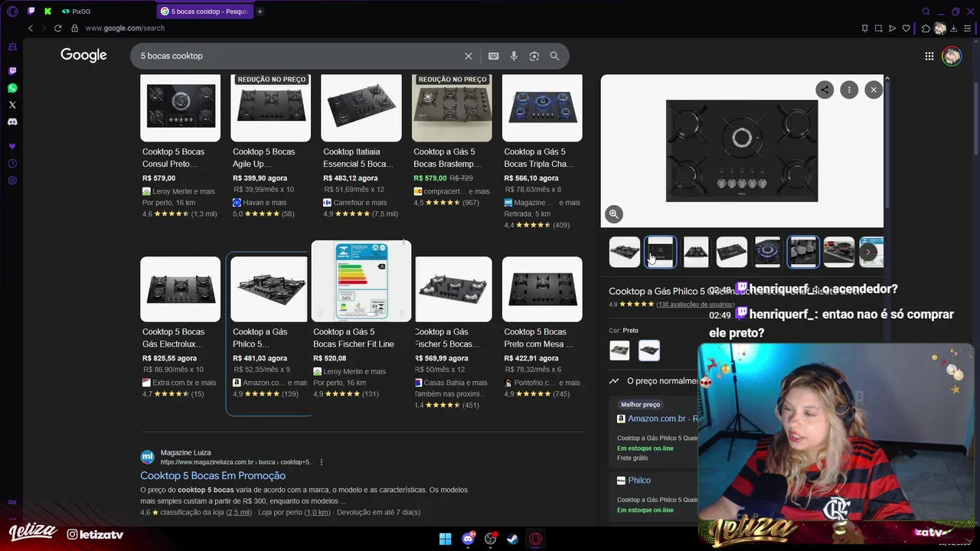The height and width of the screenshot is (551, 980).
Task: Open the on-screen keyboard input tool
Action: (x=493, y=56)
